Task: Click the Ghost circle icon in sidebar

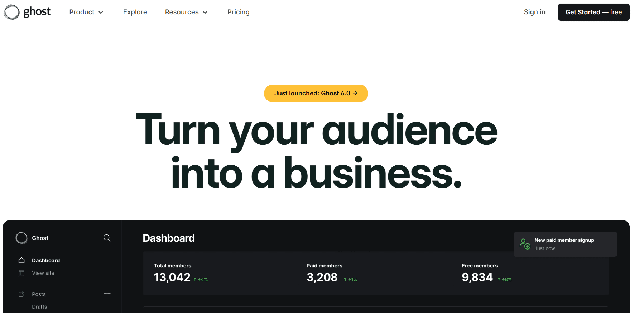Action: click(x=21, y=238)
